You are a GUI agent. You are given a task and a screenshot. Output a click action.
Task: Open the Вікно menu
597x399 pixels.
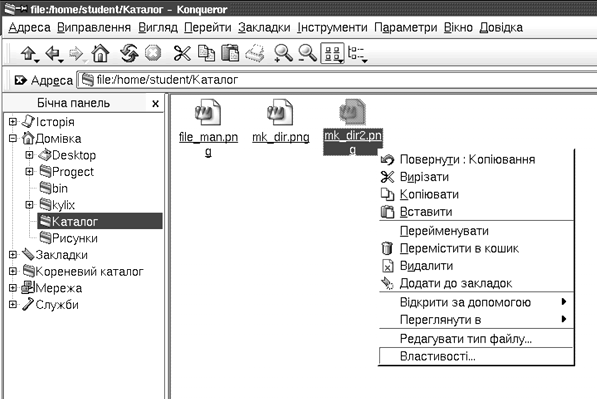tap(458, 27)
